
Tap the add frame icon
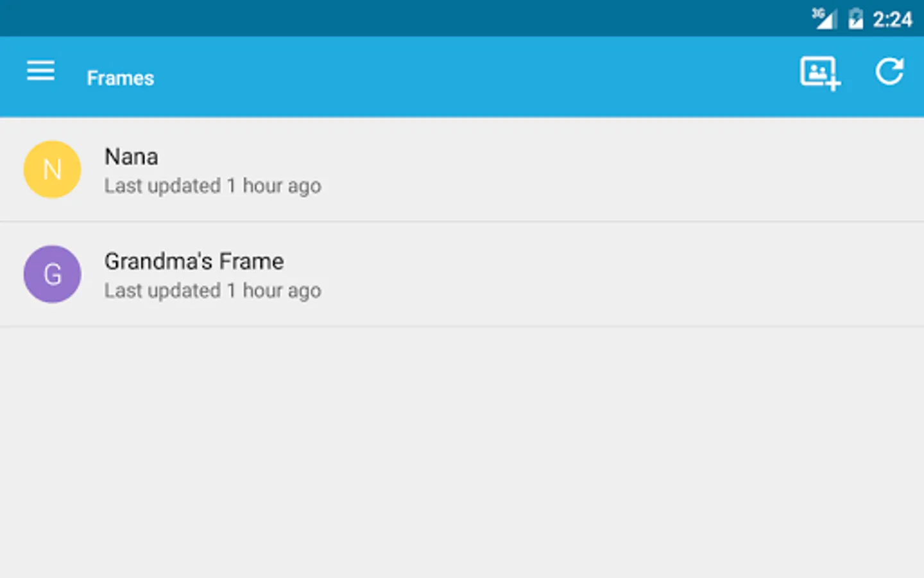pyautogui.click(x=819, y=73)
